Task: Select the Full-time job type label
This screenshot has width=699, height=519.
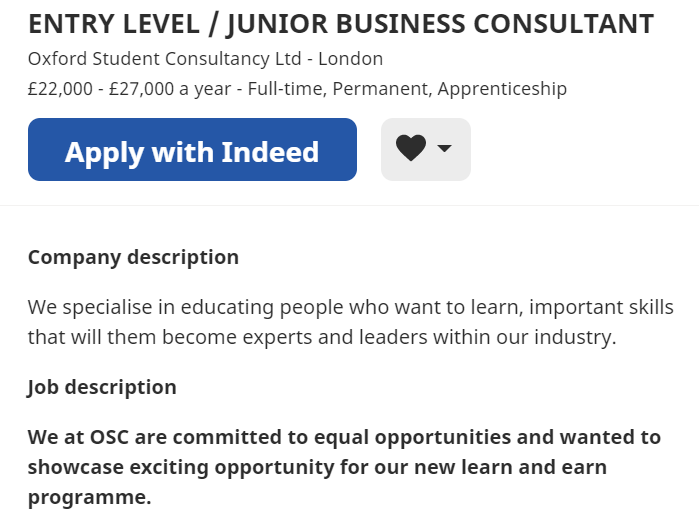Action: 287,89
